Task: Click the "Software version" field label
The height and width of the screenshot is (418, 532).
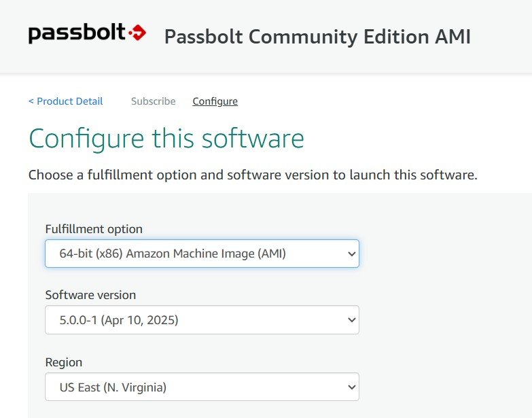Action: (90, 295)
